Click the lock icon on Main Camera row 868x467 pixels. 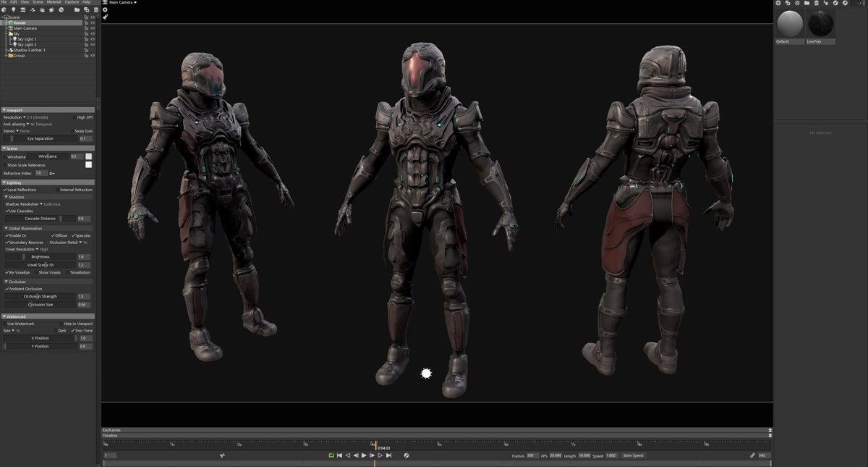pyautogui.click(x=86, y=28)
